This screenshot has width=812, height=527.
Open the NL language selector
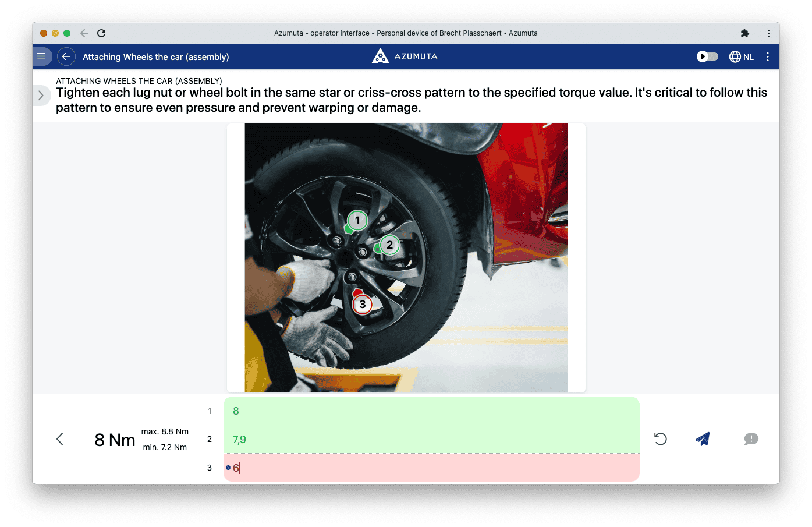coord(740,56)
